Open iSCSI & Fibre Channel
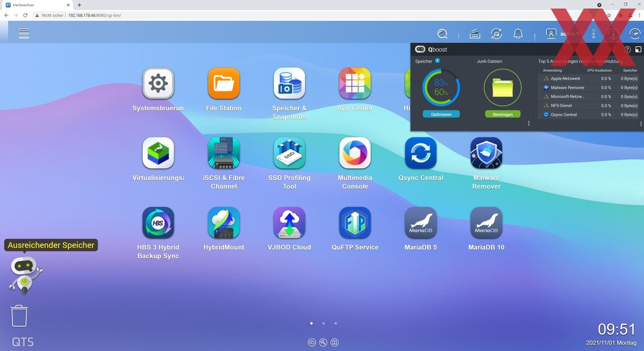The height and width of the screenshot is (351, 644). tap(224, 153)
